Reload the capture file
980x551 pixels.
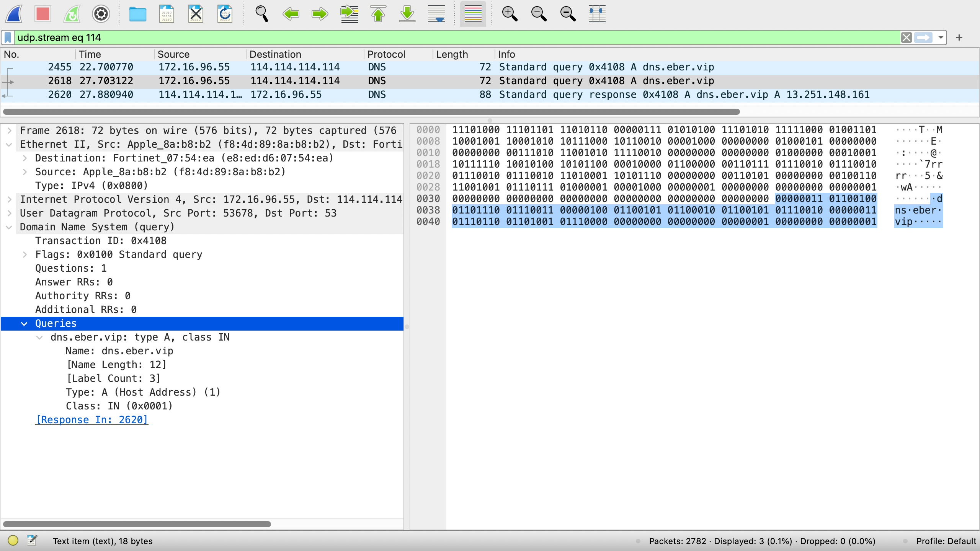pyautogui.click(x=225, y=14)
